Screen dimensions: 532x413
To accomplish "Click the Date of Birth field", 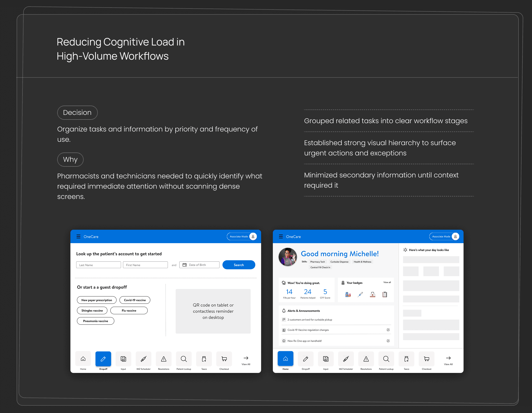I will coord(199,265).
